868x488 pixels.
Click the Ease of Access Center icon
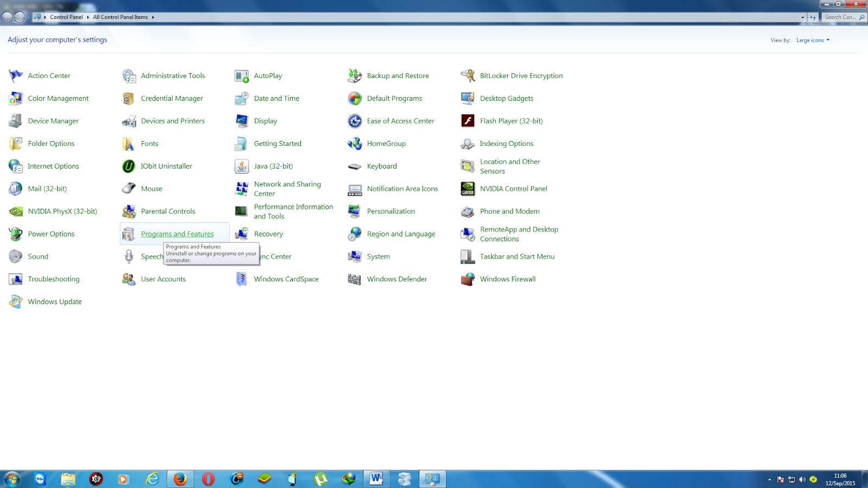(x=355, y=121)
